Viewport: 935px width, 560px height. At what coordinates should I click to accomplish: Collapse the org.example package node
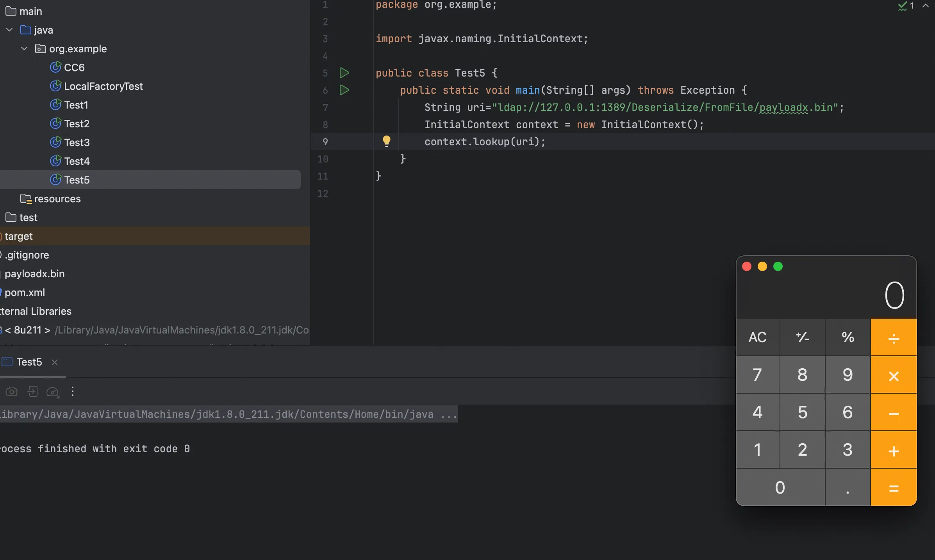[x=24, y=49]
